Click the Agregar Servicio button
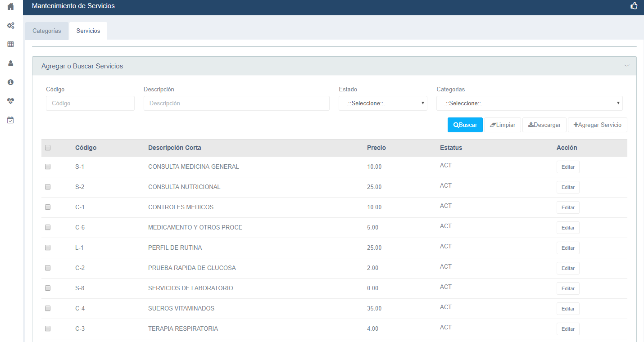 click(598, 125)
